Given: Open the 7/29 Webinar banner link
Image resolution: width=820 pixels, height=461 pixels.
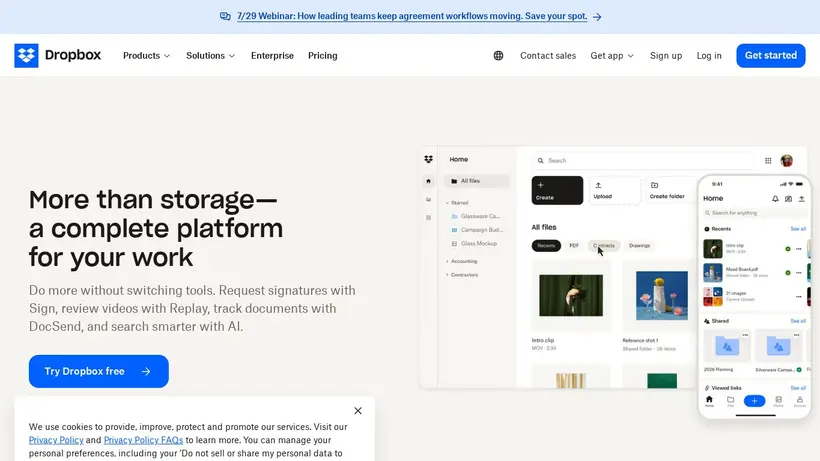Looking at the screenshot, I should click(412, 16).
